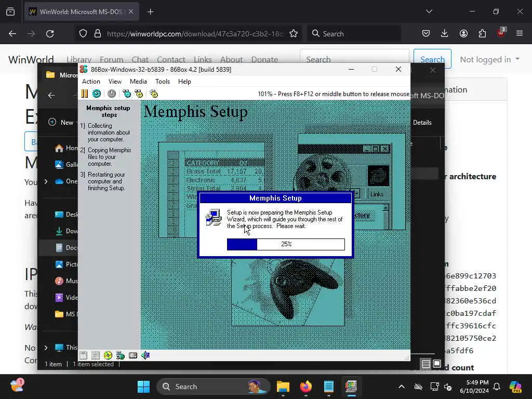
Task: Click the 25% setup progress bar
Action: [x=286, y=244]
